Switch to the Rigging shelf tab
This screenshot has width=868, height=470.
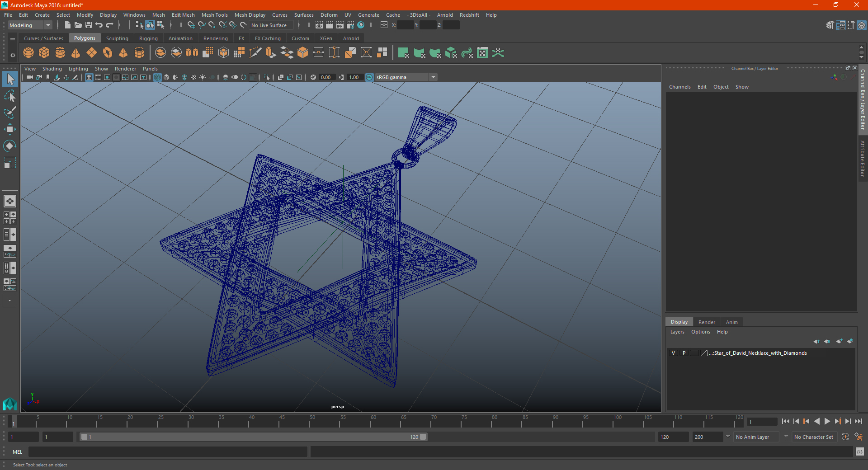(148, 38)
